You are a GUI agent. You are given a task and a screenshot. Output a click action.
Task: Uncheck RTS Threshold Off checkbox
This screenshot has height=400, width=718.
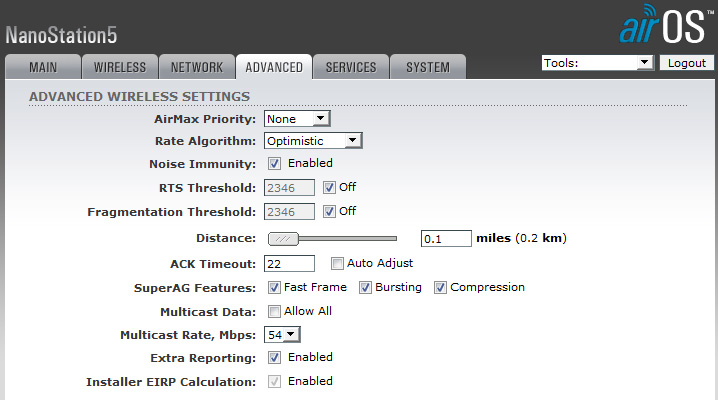(329, 187)
